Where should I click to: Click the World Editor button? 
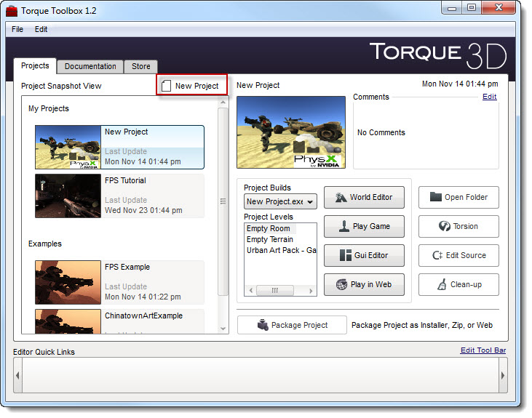[x=364, y=197]
